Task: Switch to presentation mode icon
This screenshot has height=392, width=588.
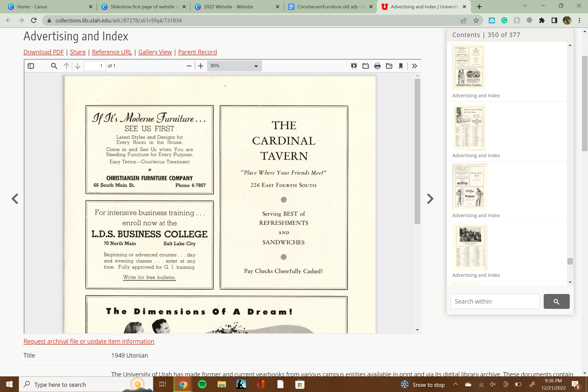Action: click(x=354, y=66)
